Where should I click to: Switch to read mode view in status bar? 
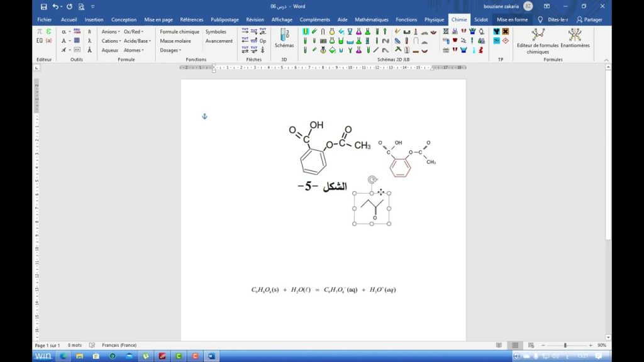point(499,345)
